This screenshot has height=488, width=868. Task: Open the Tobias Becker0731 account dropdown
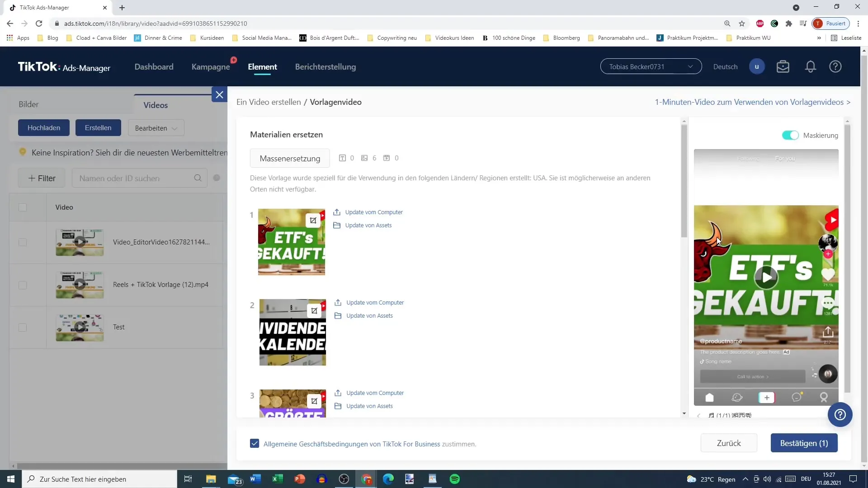click(x=651, y=66)
